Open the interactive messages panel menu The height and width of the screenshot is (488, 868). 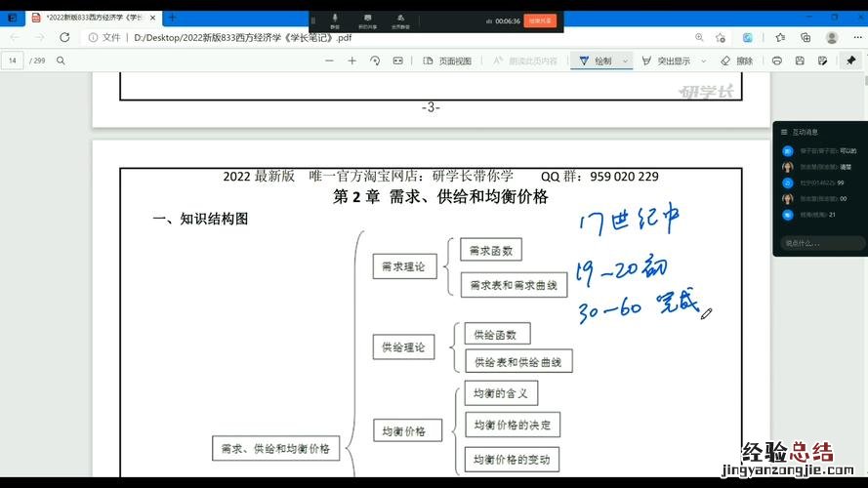tap(783, 132)
